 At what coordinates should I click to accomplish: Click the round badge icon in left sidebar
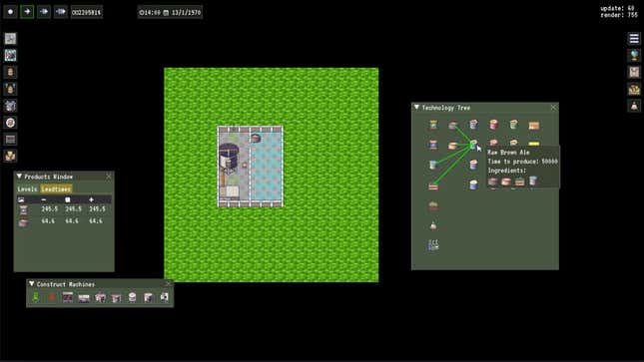[x=10, y=123]
